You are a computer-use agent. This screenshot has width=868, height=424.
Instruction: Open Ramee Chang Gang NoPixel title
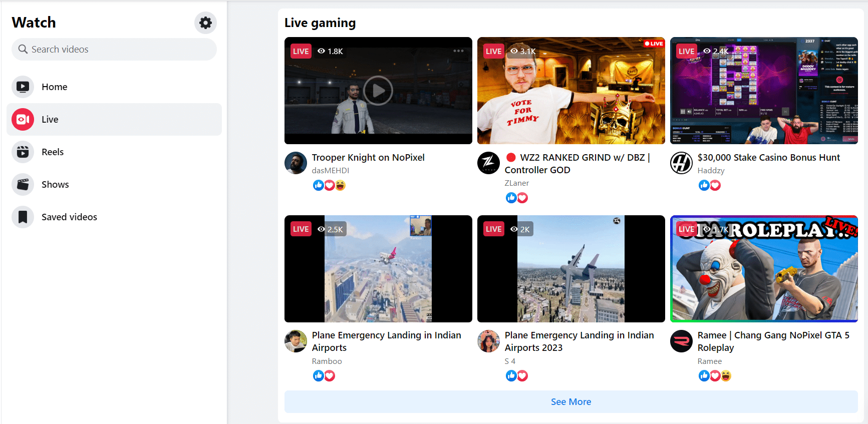[x=773, y=341]
